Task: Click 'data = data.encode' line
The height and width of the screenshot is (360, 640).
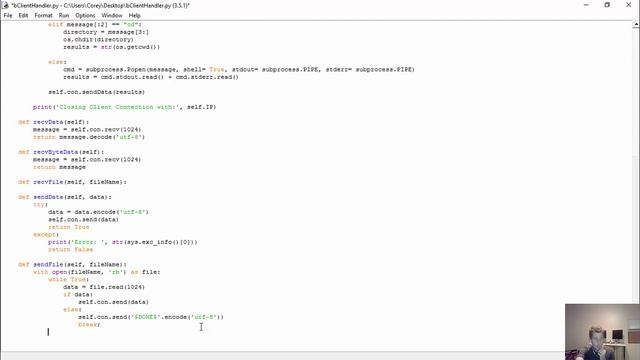Action: tap(98, 212)
